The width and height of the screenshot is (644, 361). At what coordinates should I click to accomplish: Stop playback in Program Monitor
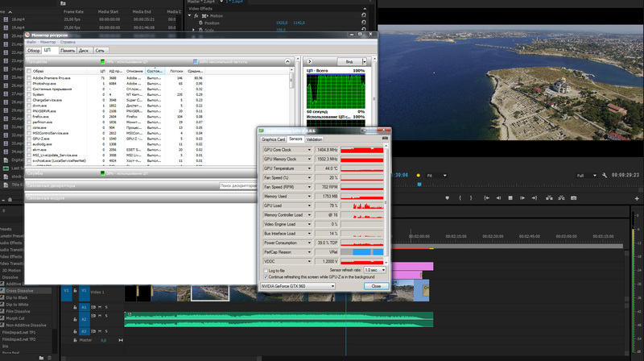click(510, 198)
